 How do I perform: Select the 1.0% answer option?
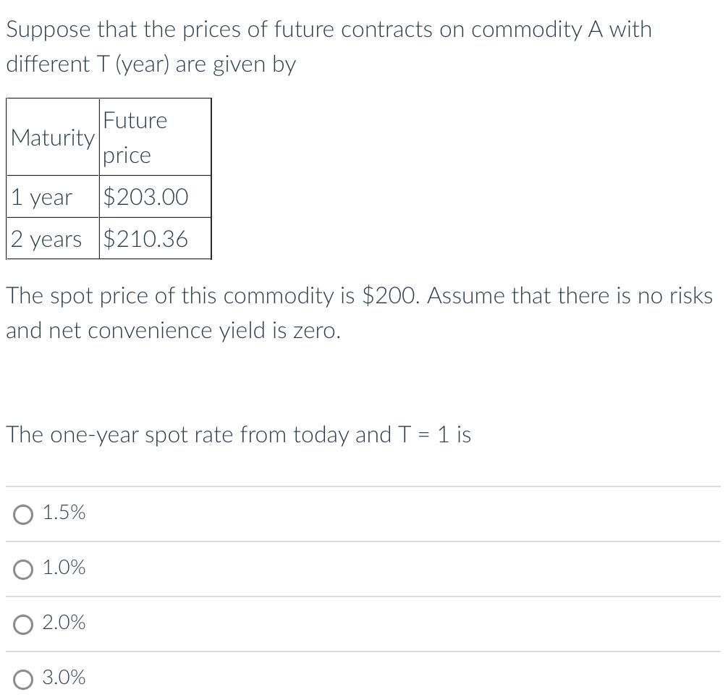(23, 569)
